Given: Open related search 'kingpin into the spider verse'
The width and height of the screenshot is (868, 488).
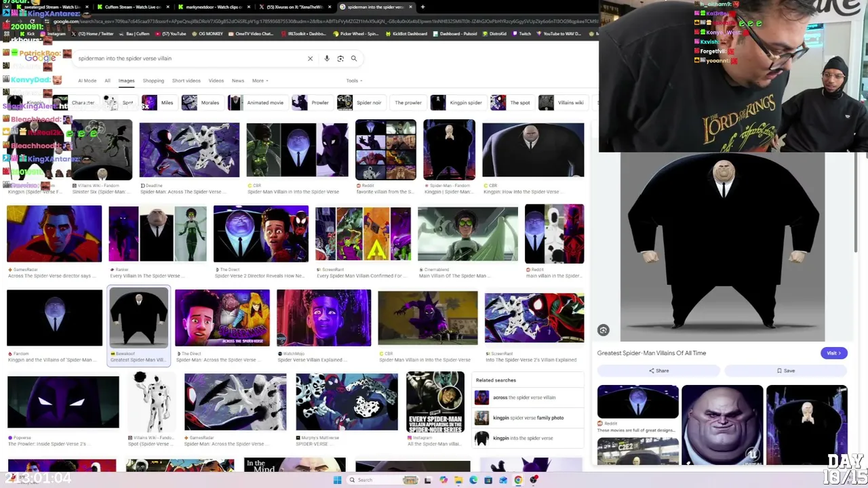Looking at the screenshot, I should (x=528, y=438).
